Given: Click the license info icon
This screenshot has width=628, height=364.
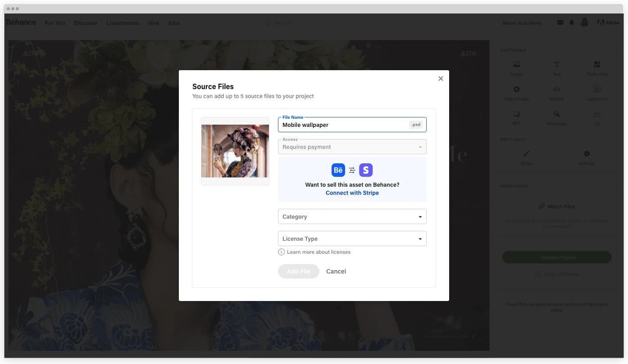Looking at the screenshot, I should coord(282,252).
